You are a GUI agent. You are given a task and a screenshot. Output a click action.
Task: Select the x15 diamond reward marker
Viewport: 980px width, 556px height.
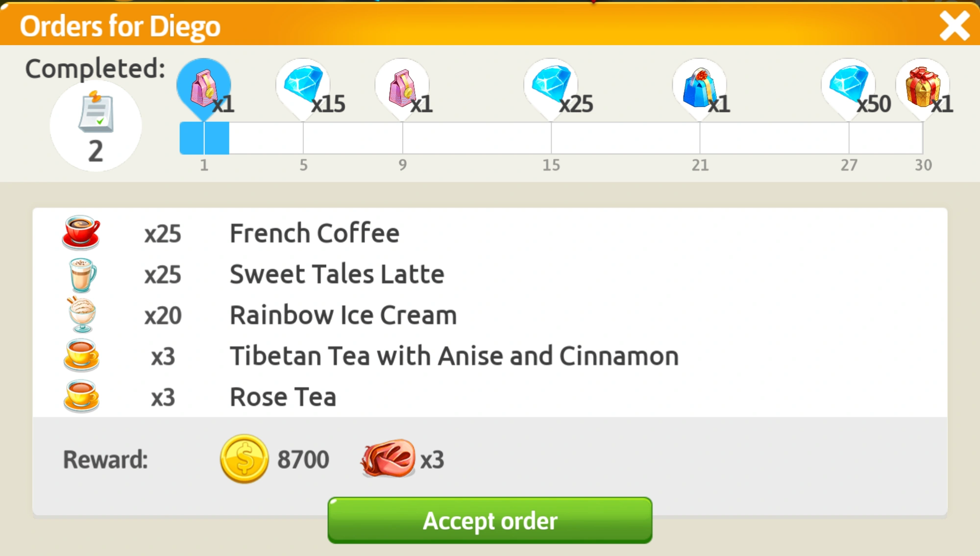pyautogui.click(x=303, y=86)
